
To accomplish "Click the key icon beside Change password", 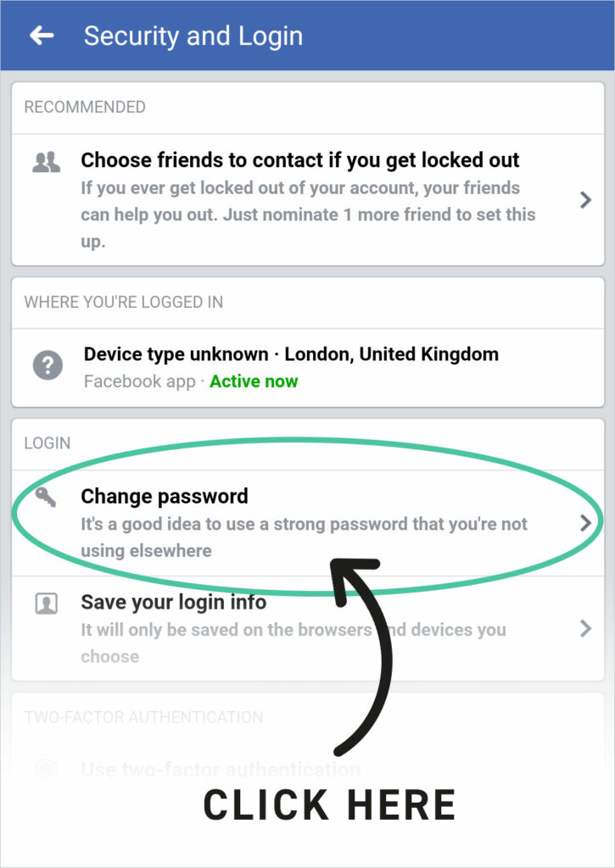I will click(46, 497).
